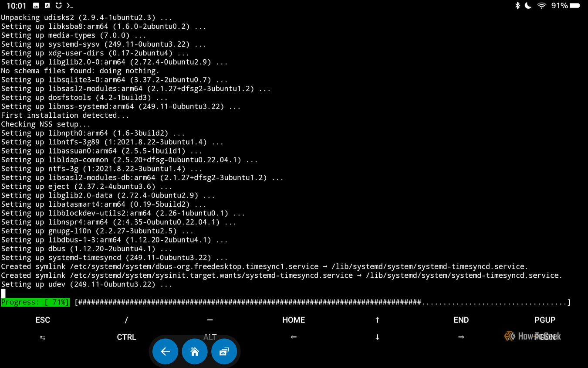Viewport: 588px width, 368px height.
Task: Toggle the ALT modifier key
Action: (x=210, y=337)
